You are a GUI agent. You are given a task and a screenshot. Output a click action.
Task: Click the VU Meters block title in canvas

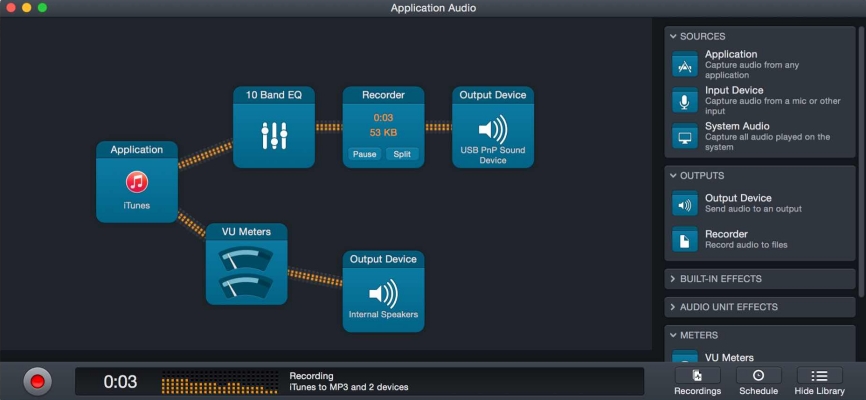point(246,232)
